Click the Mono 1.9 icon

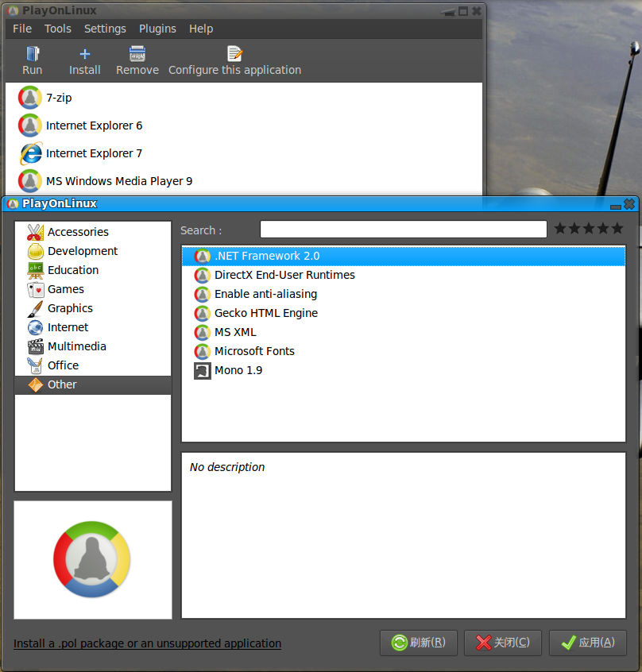tap(203, 371)
